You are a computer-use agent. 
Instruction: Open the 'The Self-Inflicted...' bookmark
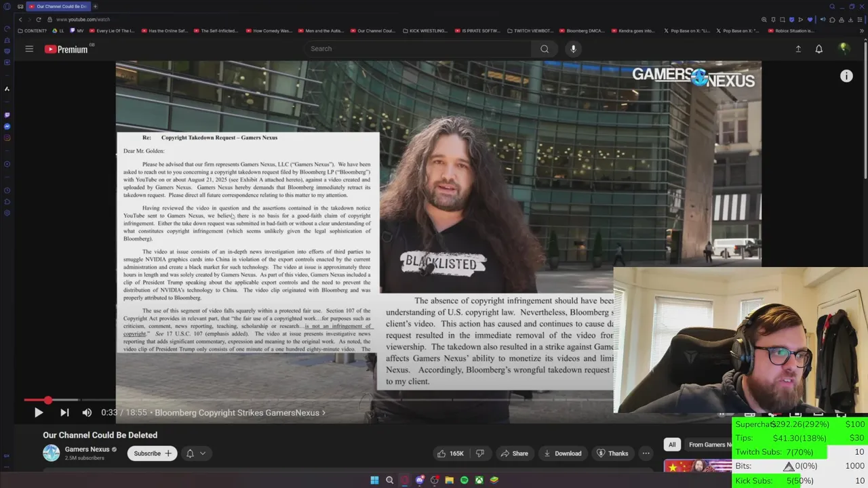[x=216, y=30]
